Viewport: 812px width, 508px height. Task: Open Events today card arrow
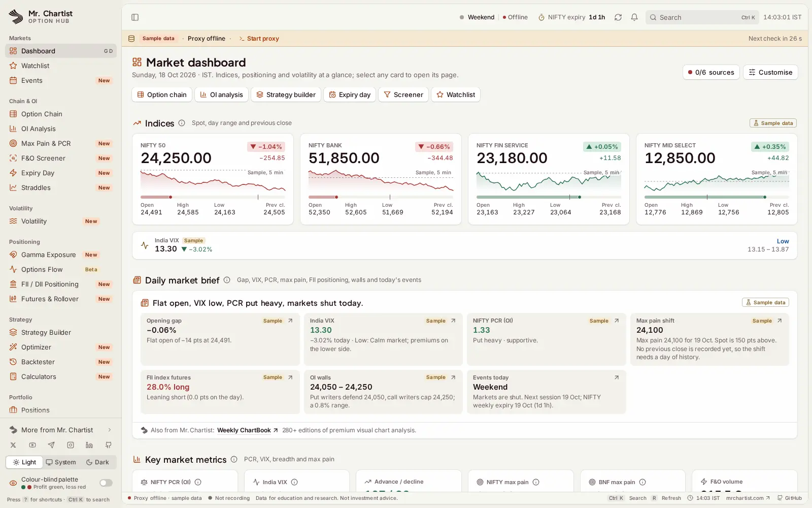[x=617, y=377]
